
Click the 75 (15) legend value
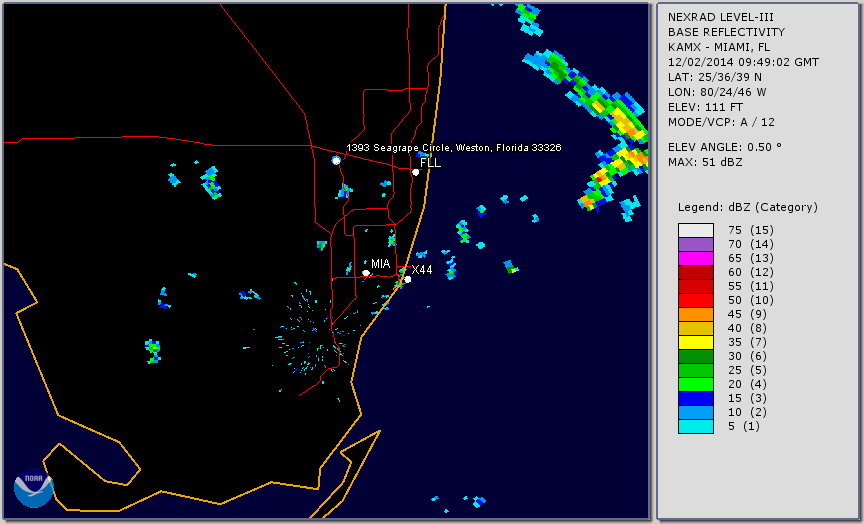click(751, 230)
